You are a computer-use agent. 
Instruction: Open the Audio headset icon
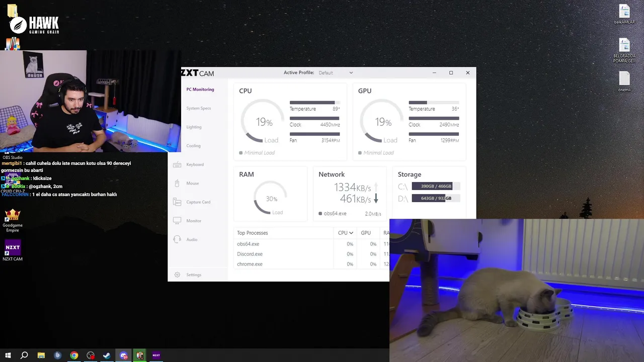(x=177, y=239)
